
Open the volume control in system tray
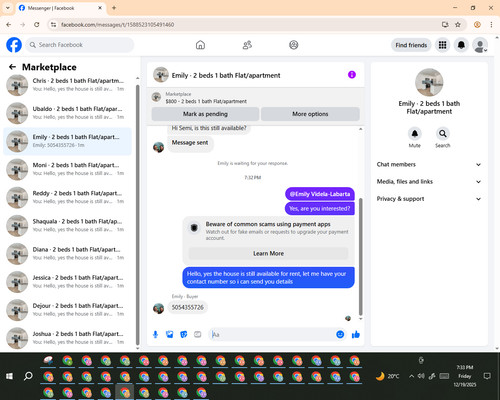[x=421, y=376]
